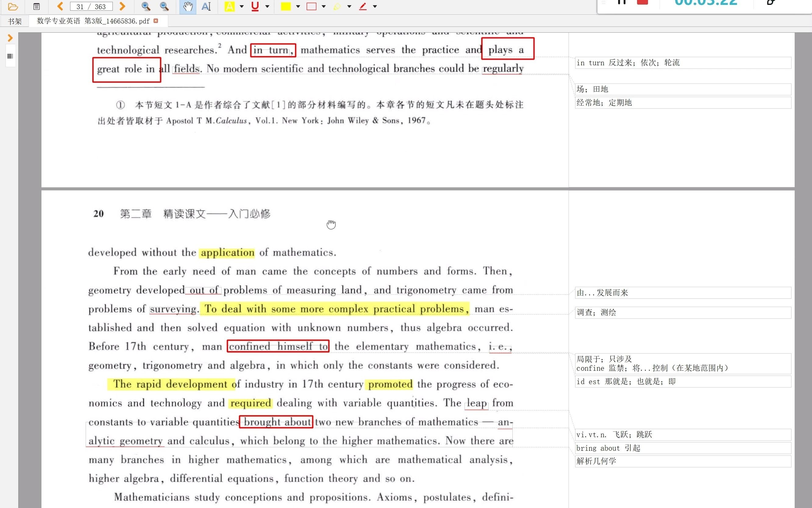Viewport: 812px width, 508px height.
Task: Choose the yellow text highlight tool
Action: (x=230, y=6)
